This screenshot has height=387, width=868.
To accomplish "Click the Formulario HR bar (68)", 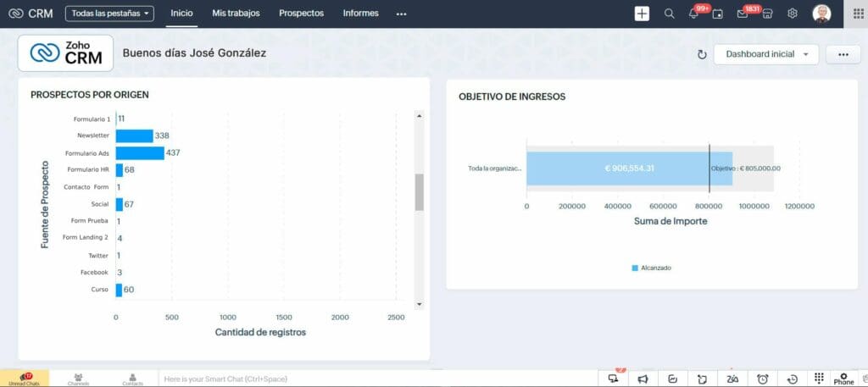I will (119, 170).
